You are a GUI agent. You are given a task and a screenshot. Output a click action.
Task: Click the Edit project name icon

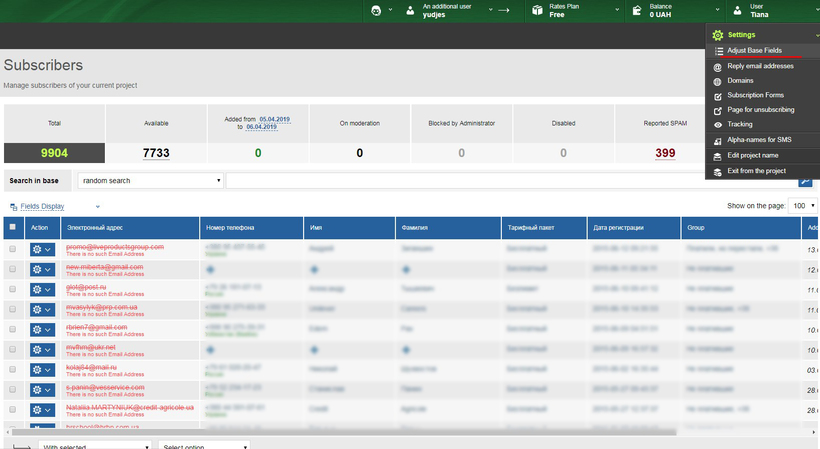tap(718, 156)
